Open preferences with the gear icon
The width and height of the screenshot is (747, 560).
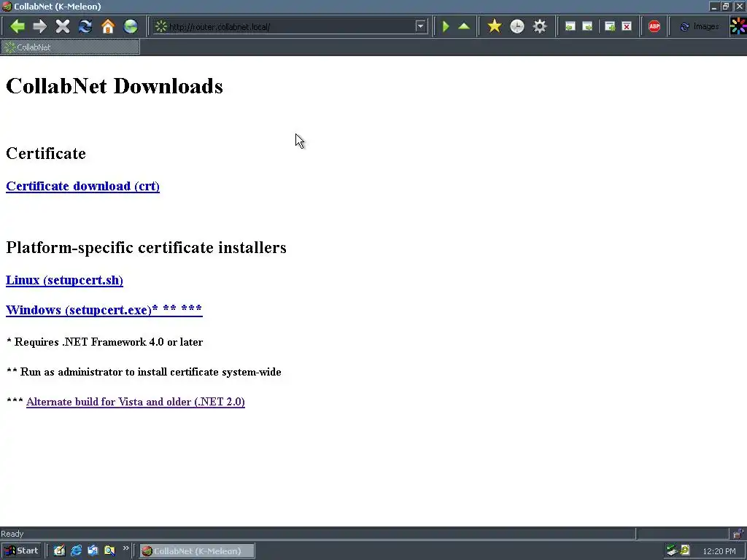click(x=539, y=26)
